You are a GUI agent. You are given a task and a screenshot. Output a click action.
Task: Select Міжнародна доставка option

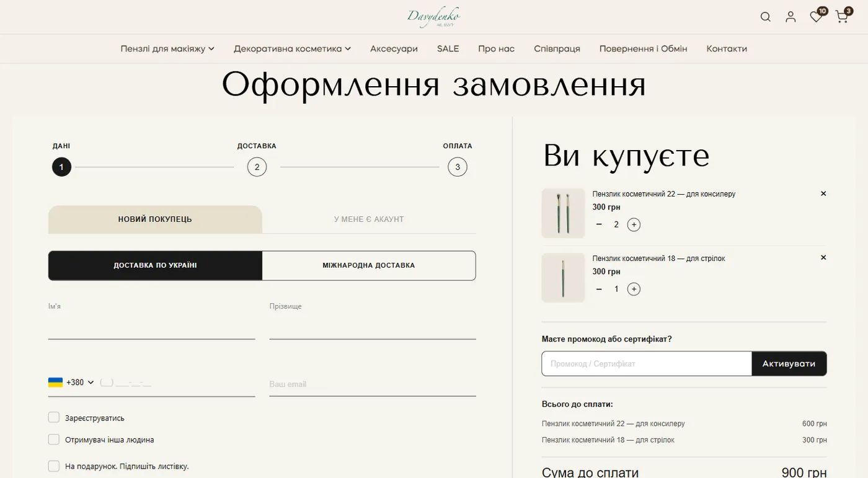(x=369, y=265)
